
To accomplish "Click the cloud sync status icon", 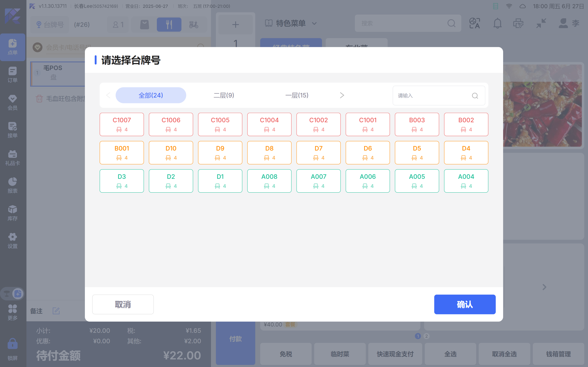I will (x=522, y=6).
